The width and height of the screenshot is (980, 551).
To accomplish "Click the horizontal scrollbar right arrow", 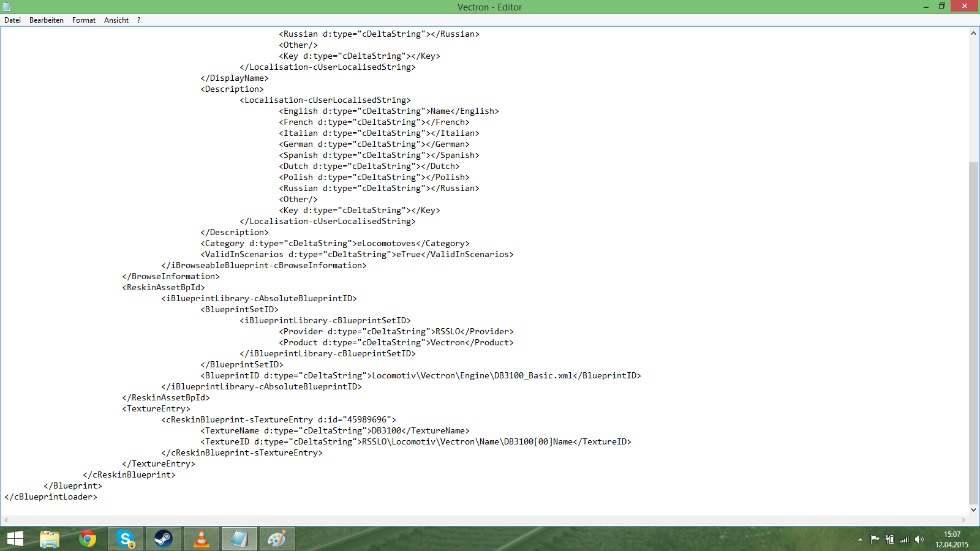I will point(963,520).
